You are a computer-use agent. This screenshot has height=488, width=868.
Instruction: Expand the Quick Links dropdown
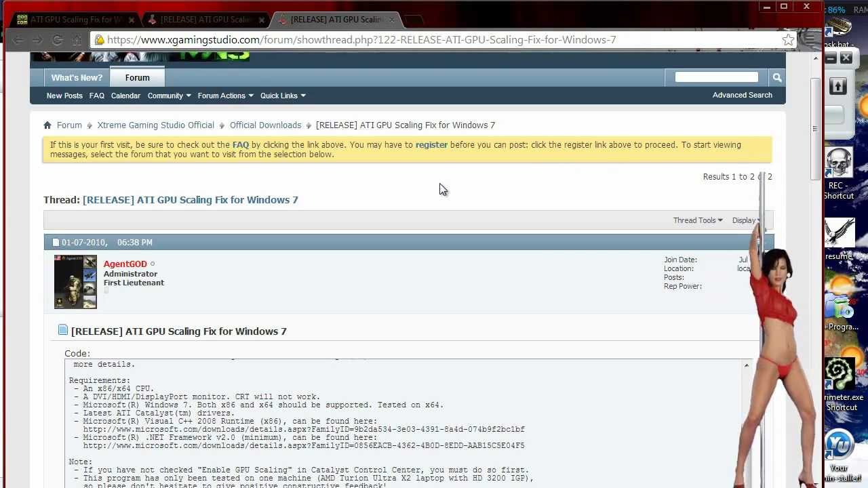click(x=283, y=96)
